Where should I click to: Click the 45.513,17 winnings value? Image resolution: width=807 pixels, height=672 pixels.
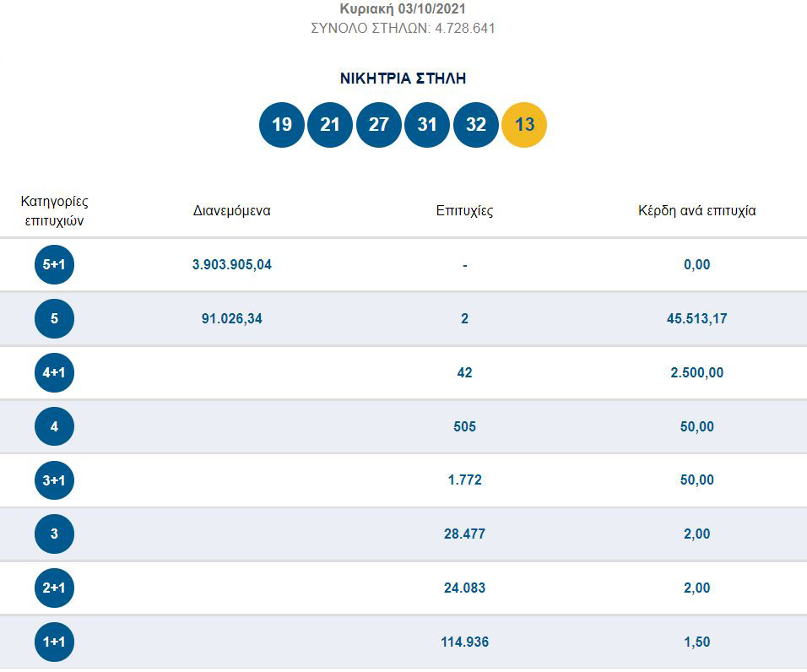[697, 318]
